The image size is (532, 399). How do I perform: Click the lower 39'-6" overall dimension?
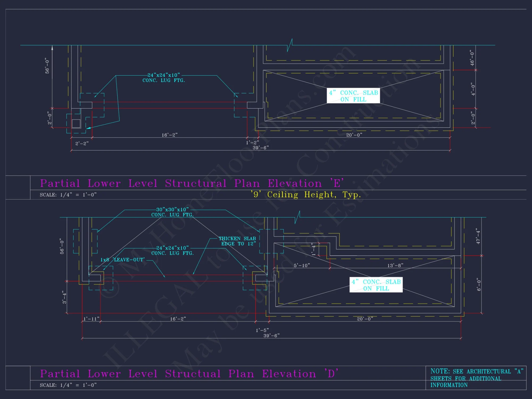click(271, 335)
